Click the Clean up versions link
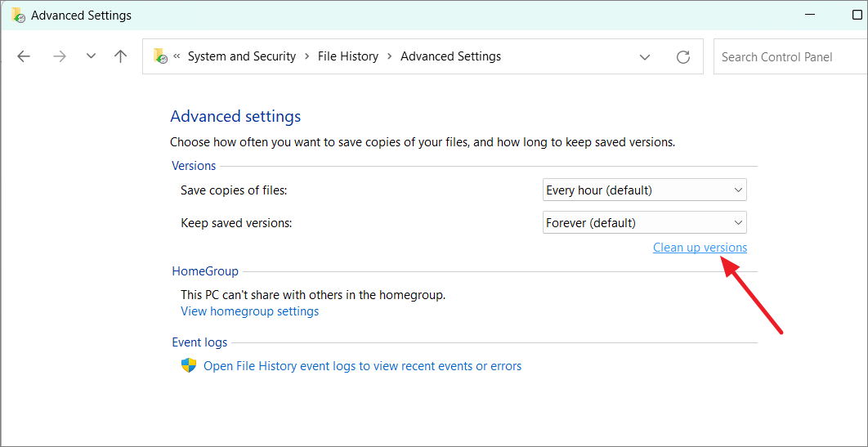Viewport: 868px width, 447px height. point(700,248)
